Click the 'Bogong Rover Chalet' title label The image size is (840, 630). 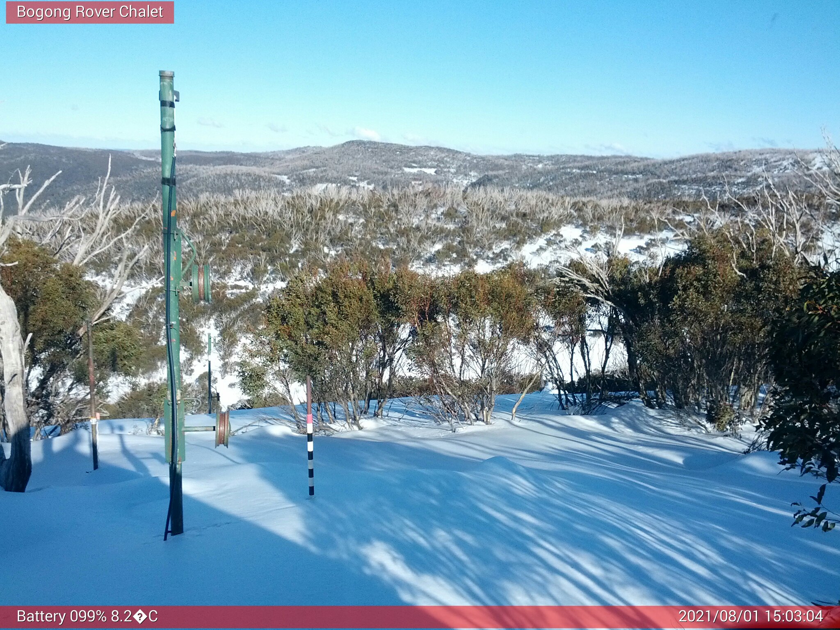pos(90,12)
